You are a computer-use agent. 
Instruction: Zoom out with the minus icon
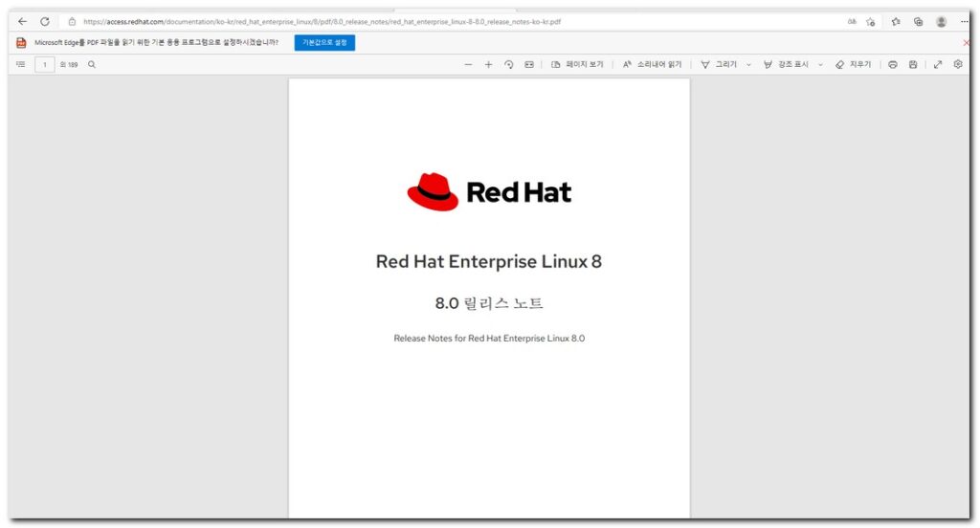(468, 64)
